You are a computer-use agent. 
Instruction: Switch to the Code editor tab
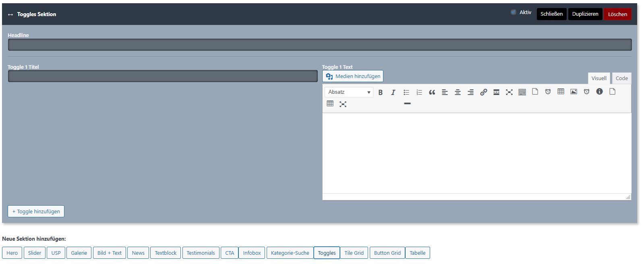(621, 78)
